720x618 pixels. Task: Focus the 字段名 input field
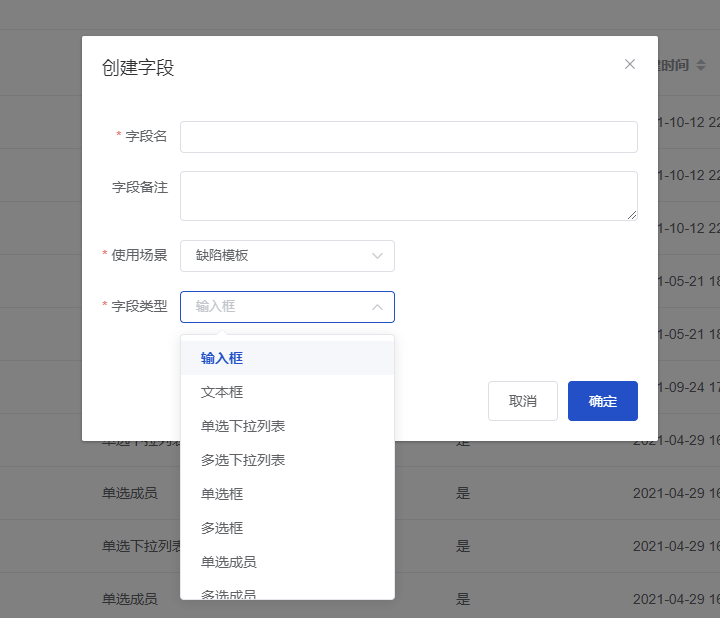tap(408, 137)
